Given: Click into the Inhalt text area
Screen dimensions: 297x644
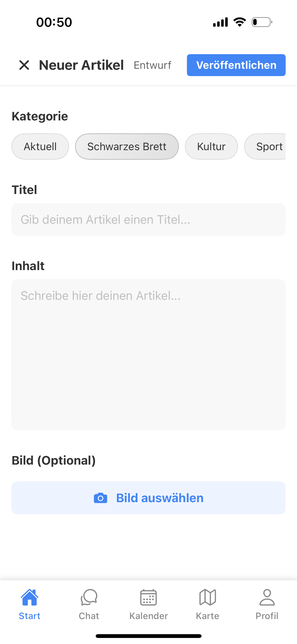Looking at the screenshot, I should pyautogui.click(x=148, y=355).
